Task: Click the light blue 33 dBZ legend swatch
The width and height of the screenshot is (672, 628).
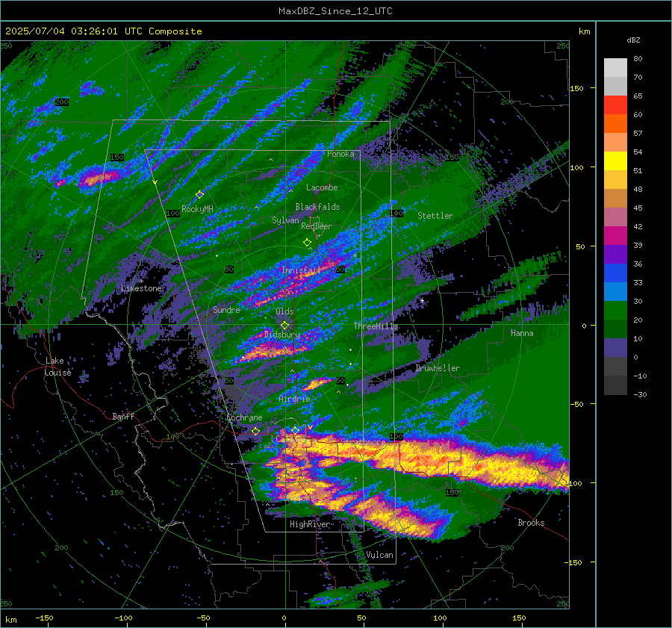Action: (x=615, y=291)
